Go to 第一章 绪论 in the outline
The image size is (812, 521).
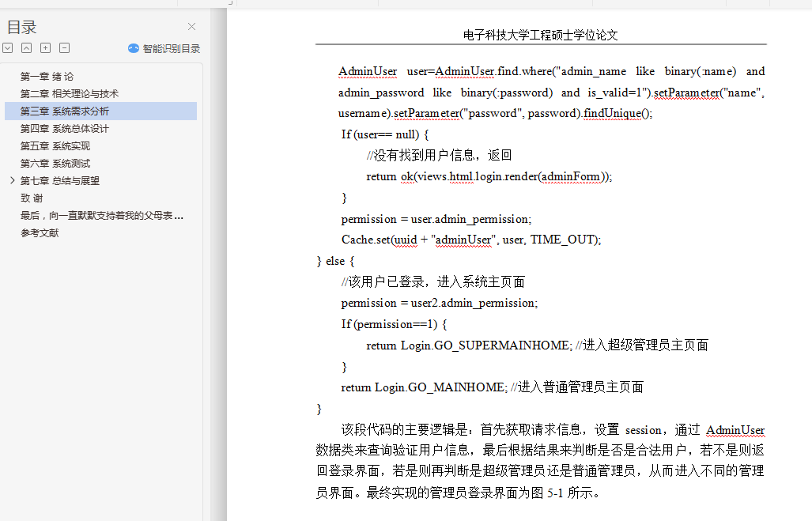click(x=47, y=77)
